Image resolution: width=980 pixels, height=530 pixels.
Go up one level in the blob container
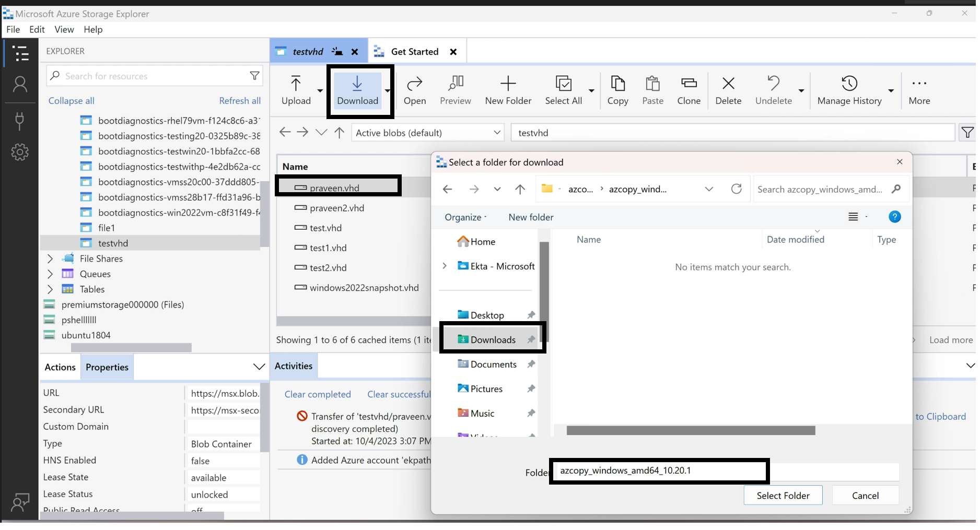[340, 133]
